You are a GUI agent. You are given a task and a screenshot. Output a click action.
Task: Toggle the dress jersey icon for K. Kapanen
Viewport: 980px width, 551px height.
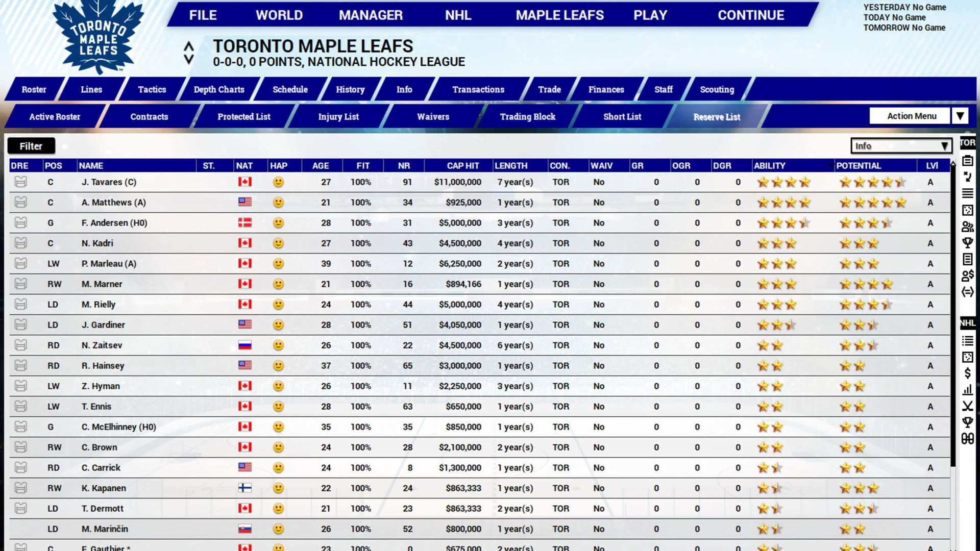point(20,488)
